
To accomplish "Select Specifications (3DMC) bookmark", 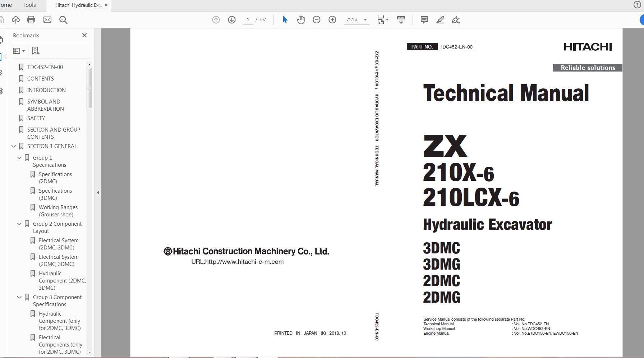I will coord(55,194).
